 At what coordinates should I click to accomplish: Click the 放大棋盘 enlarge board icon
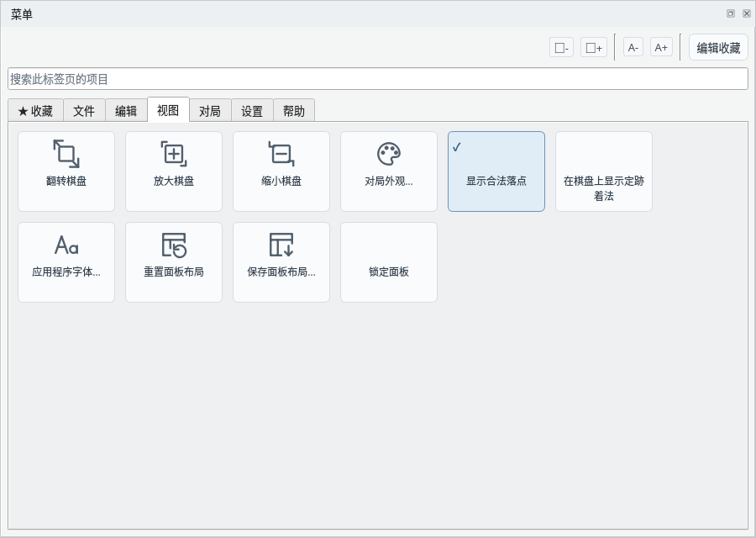[x=174, y=154]
